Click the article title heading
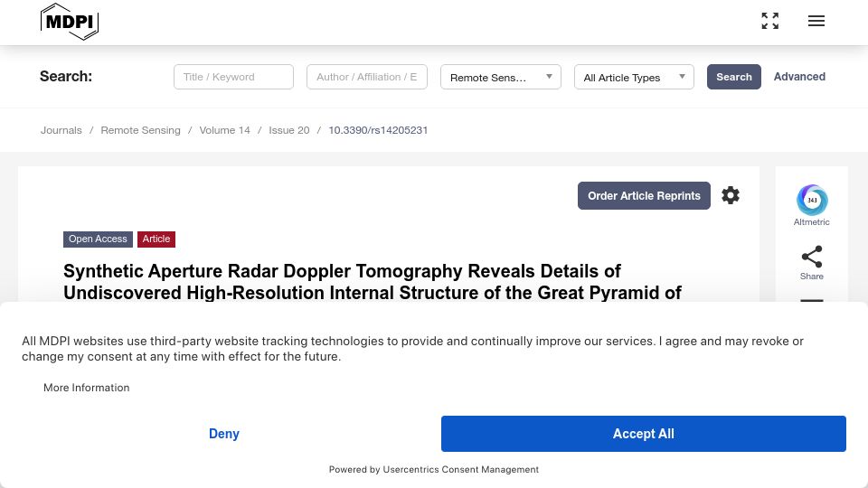This screenshot has width=868, height=488. (372, 282)
